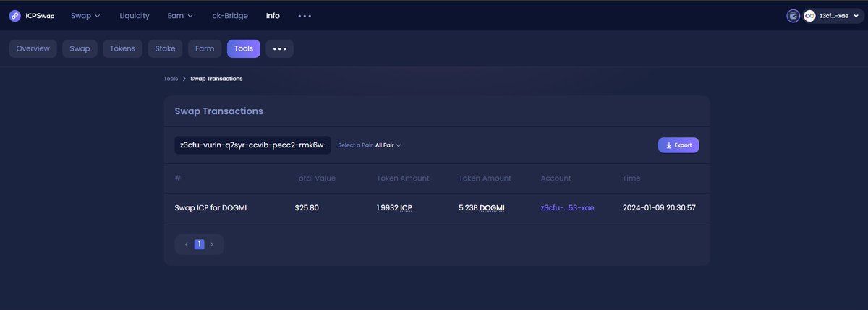The width and height of the screenshot is (868, 310).
Task: Click the principal ID input field
Action: pos(252,145)
